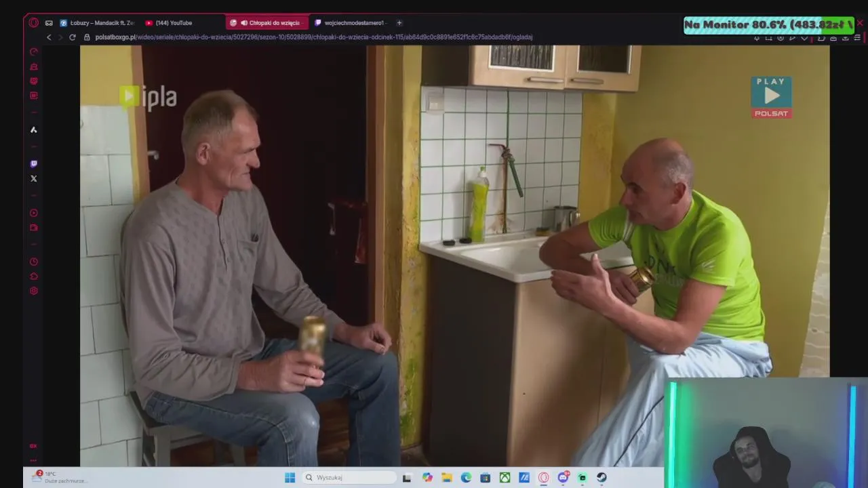This screenshot has width=868, height=488.
Task: Open Steam from the taskbar
Action: [601, 478]
